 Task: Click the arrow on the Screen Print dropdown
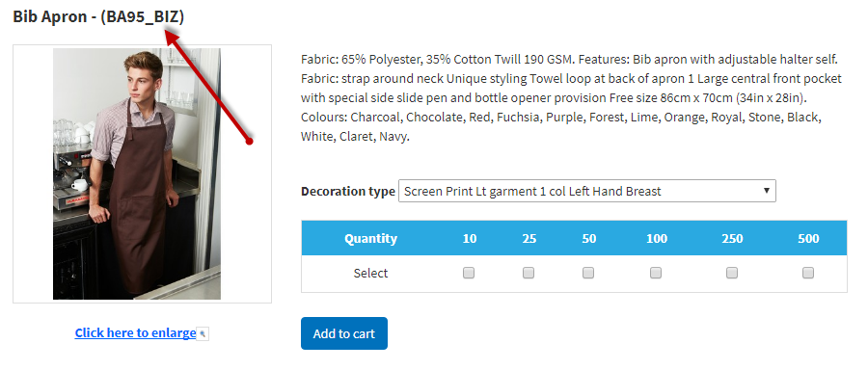click(x=767, y=191)
